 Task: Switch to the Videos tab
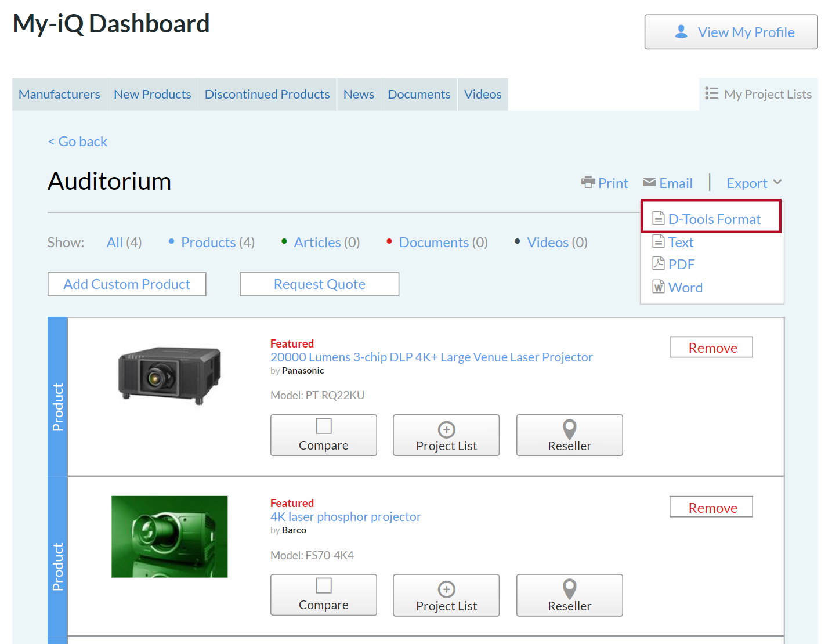tap(483, 95)
